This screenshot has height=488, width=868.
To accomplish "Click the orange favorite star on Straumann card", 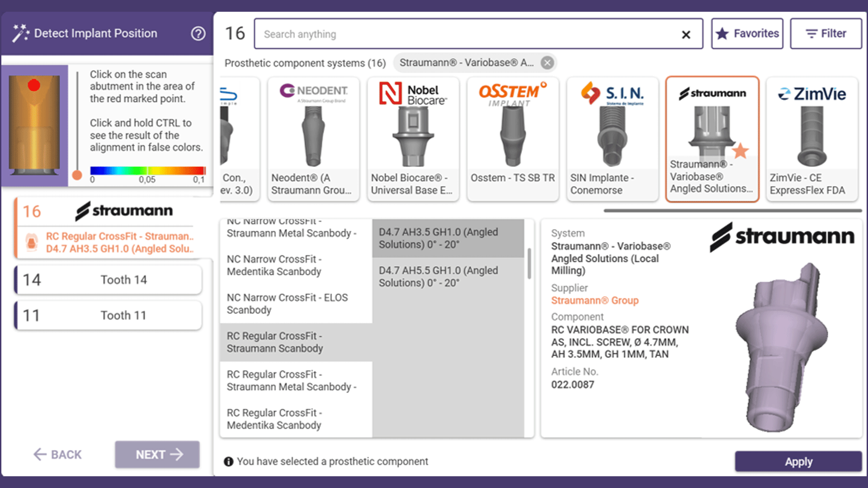I will click(740, 151).
